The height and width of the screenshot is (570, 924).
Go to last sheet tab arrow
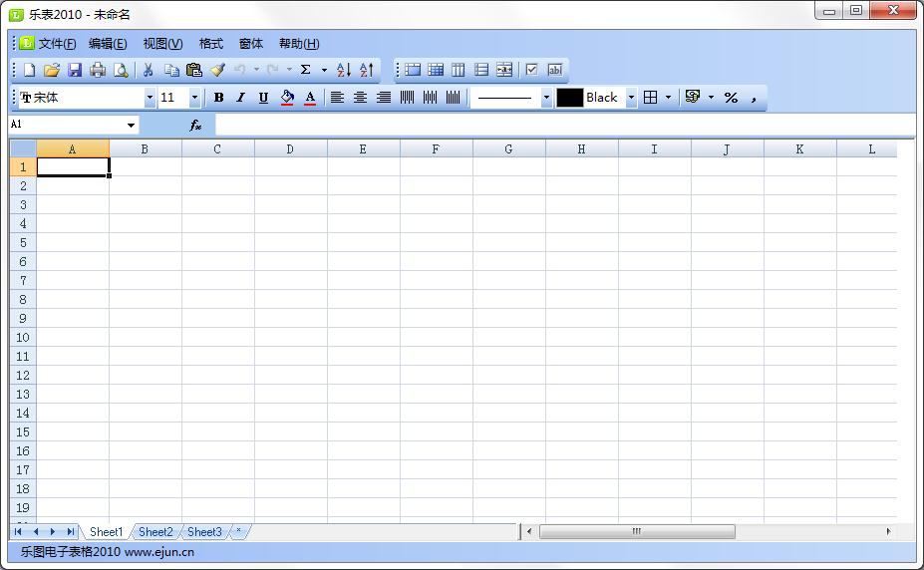[71, 532]
